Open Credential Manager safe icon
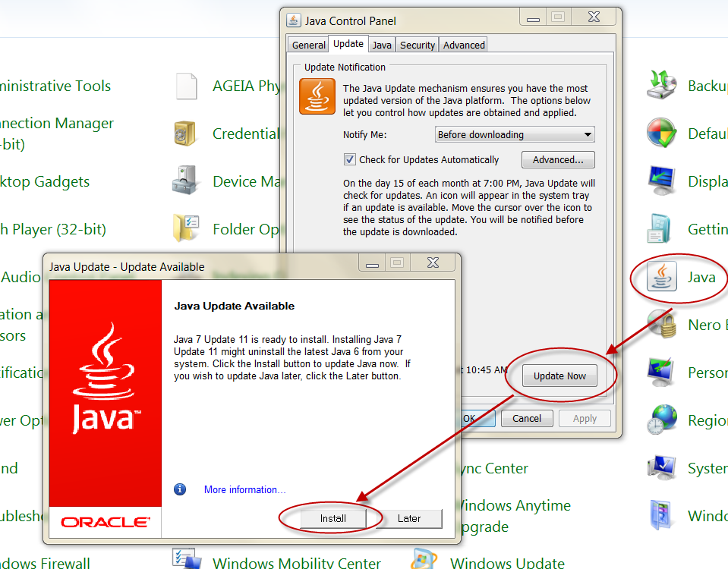This screenshot has width=728, height=569. coord(185,134)
